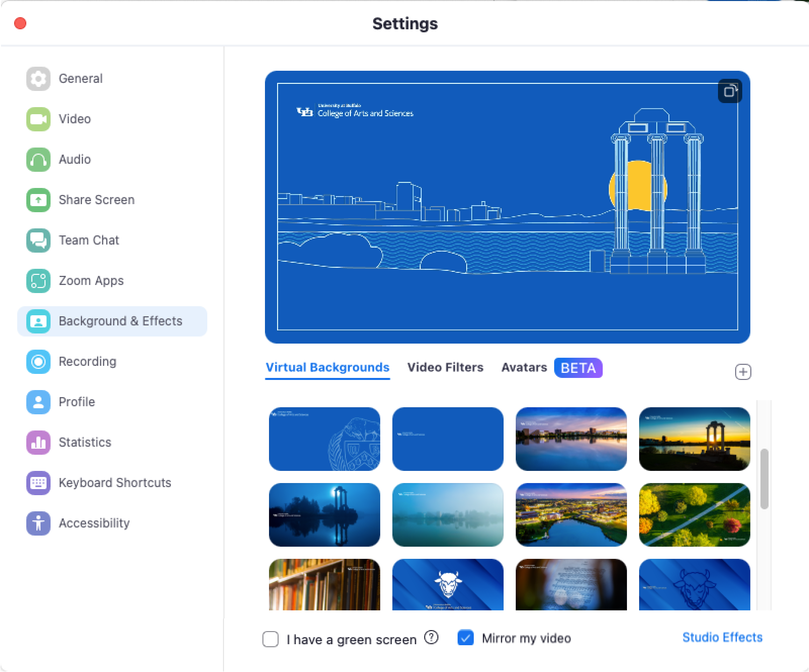Uncheck the Mirror my video checkbox
This screenshot has height=672, width=809.
(x=466, y=638)
